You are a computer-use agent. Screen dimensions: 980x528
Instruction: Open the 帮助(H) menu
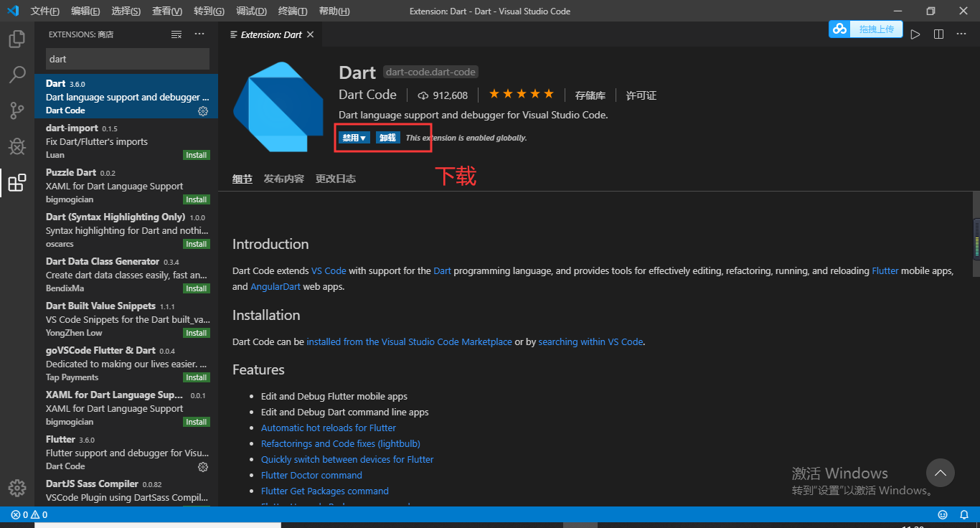coord(334,11)
